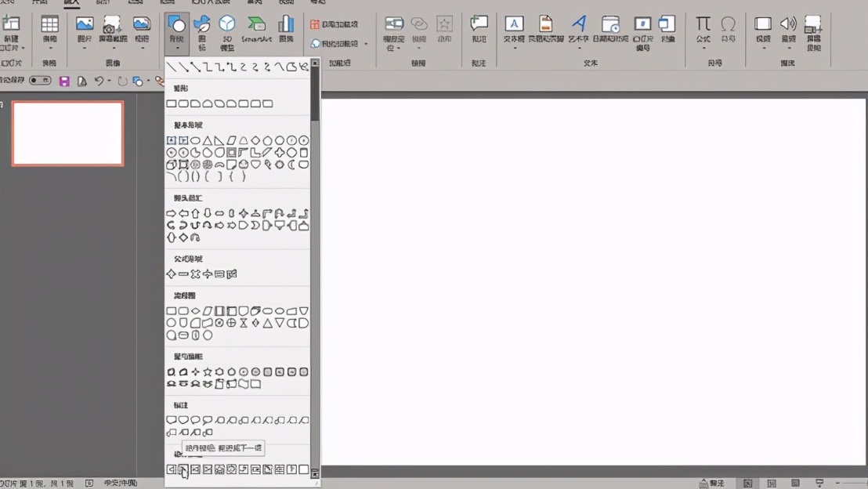
Task: Select the 5-point star shape
Action: [x=207, y=372]
